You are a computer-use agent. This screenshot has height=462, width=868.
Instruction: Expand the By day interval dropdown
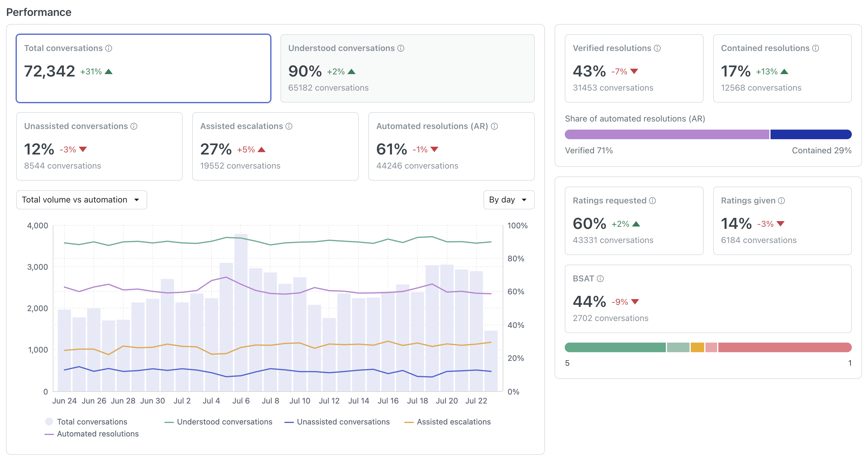tap(509, 199)
